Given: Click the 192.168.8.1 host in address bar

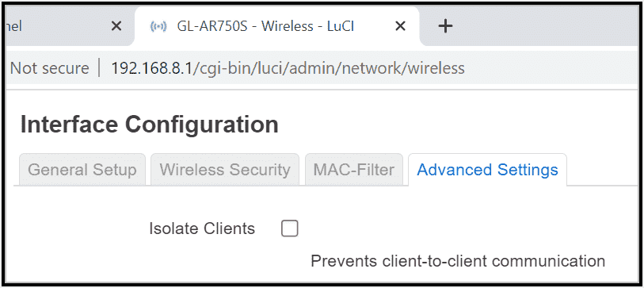Looking at the screenshot, I should [x=151, y=68].
